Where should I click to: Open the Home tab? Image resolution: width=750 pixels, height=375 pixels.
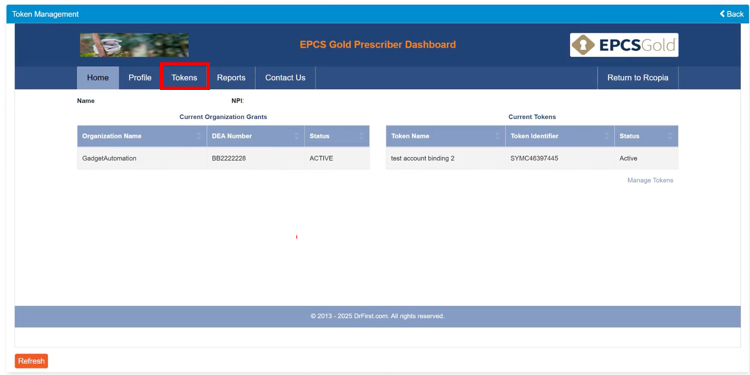coord(98,77)
